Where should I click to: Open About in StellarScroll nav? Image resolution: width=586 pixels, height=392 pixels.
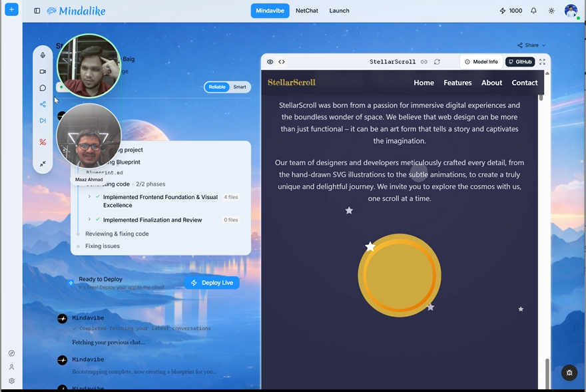[x=491, y=83]
